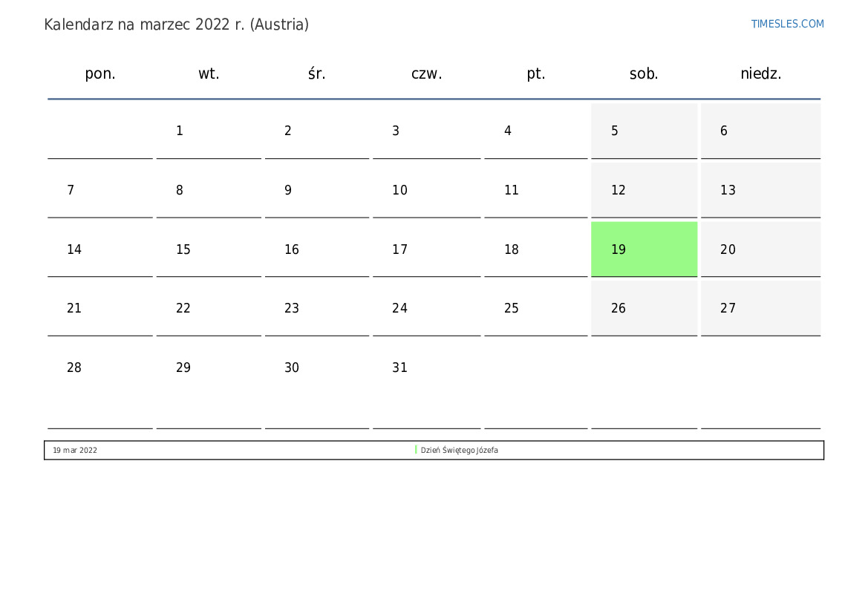Pick day 31 on the calendar
Screen dimensions: 868x614
coord(399,368)
